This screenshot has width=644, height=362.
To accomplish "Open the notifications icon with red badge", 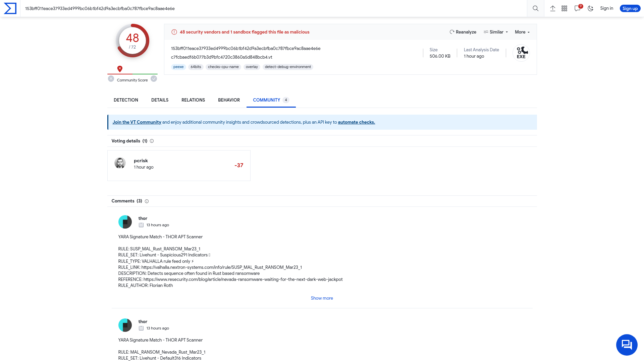I will [578, 8].
